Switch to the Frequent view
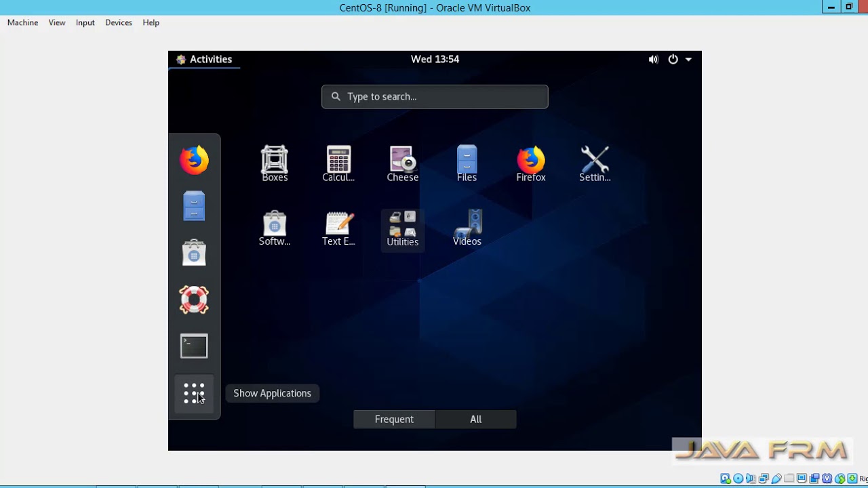This screenshot has height=488, width=868. click(394, 419)
